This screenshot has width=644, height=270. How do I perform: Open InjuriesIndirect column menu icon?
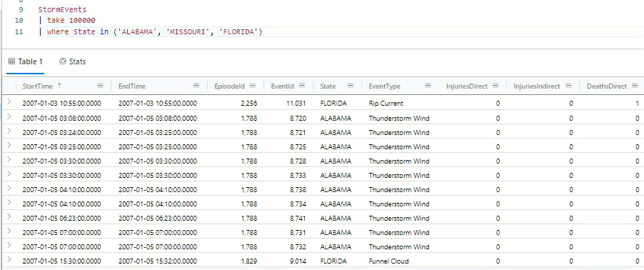(x=568, y=86)
